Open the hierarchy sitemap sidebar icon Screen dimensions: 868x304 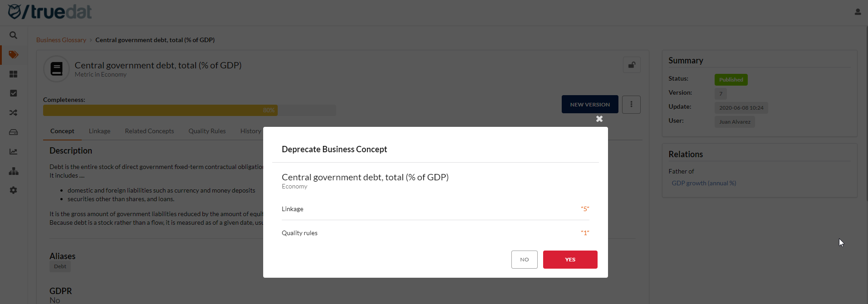13,171
